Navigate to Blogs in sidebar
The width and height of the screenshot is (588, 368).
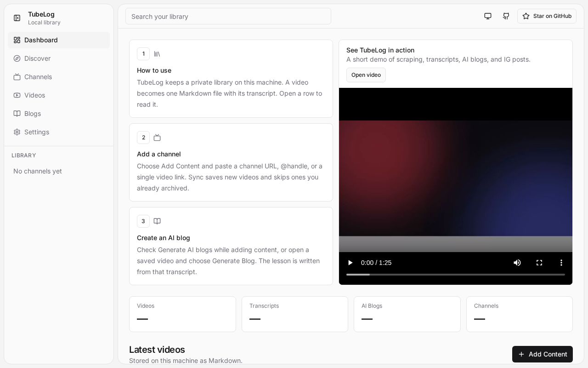(59, 114)
